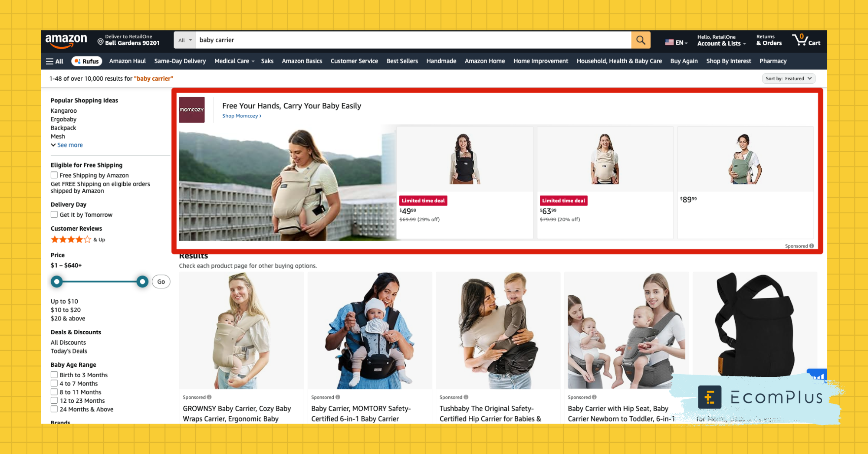
Task: Click the info icon beside GROWNSY Sponsored label
Action: tap(209, 397)
